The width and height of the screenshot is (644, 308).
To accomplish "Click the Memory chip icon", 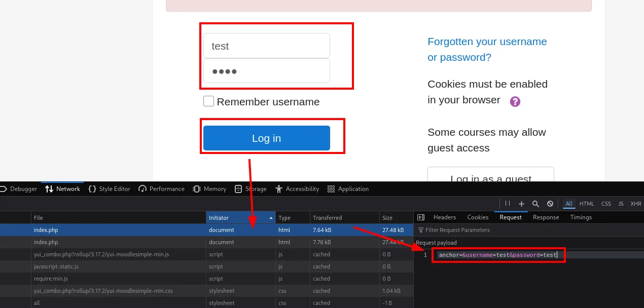I will tap(197, 189).
